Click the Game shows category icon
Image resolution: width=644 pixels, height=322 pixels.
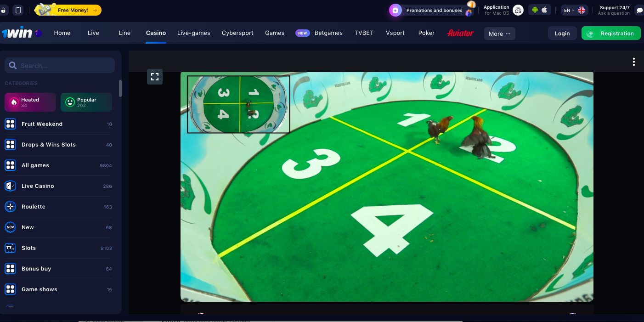coord(10,289)
